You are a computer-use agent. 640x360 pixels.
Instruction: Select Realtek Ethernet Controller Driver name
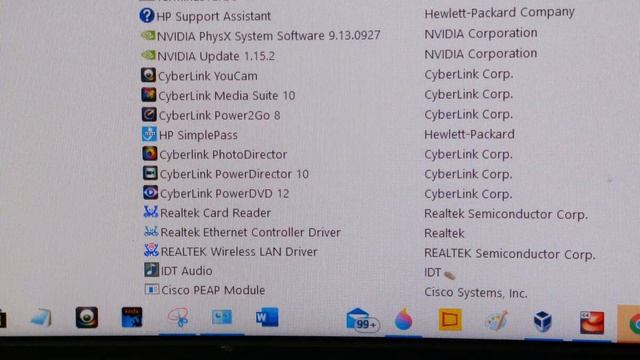(x=251, y=232)
